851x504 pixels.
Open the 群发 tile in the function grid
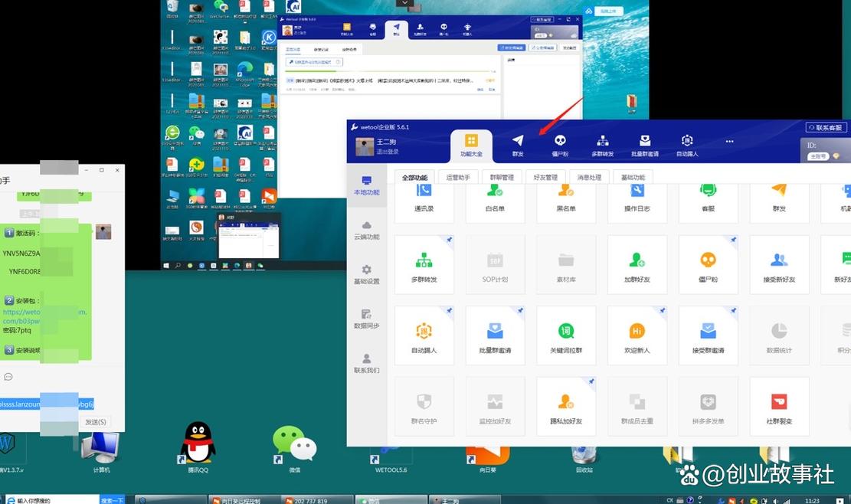pos(779,202)
